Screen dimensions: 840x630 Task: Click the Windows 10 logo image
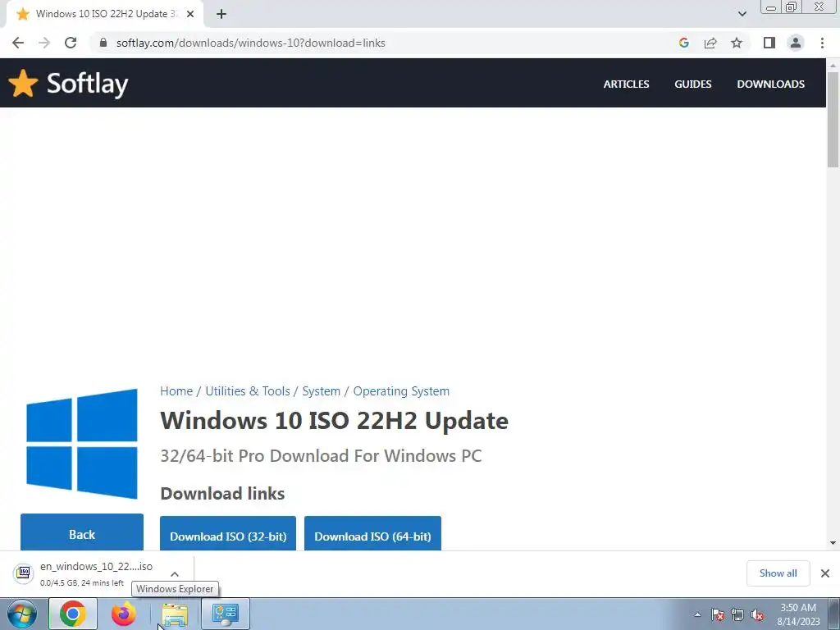[81, 444]
